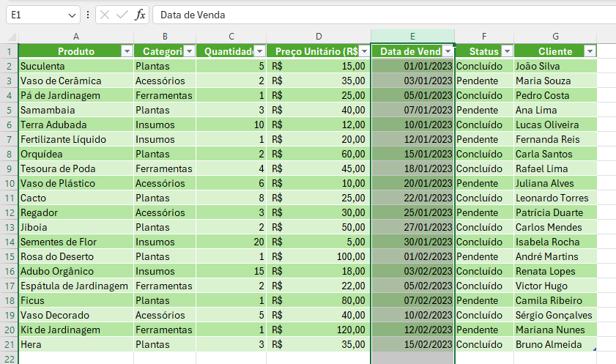Click the quantity cell showing 15
The width and height of the screenshot is (616, 364).
click(x=231, y=271)
